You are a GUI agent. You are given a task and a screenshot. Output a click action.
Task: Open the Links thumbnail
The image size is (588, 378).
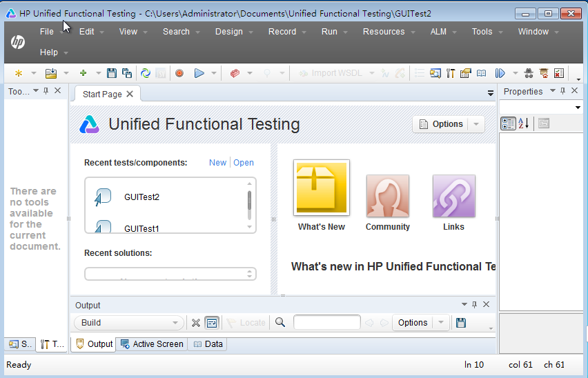point(453,196)
